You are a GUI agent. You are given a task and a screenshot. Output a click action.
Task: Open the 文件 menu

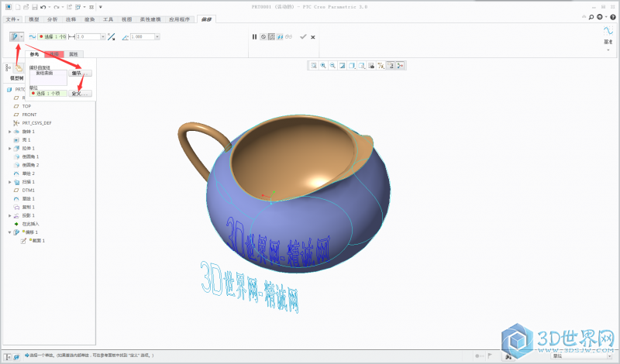point(12,19)
